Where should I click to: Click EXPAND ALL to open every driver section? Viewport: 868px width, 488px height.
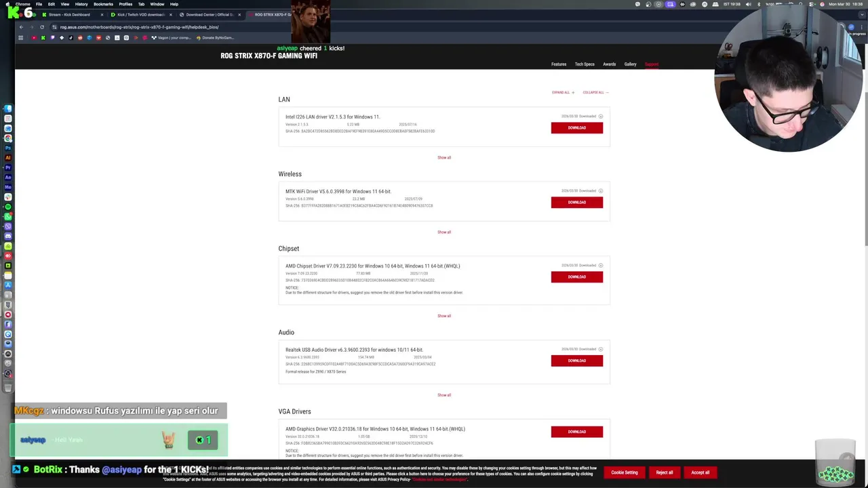pos(563,92)
